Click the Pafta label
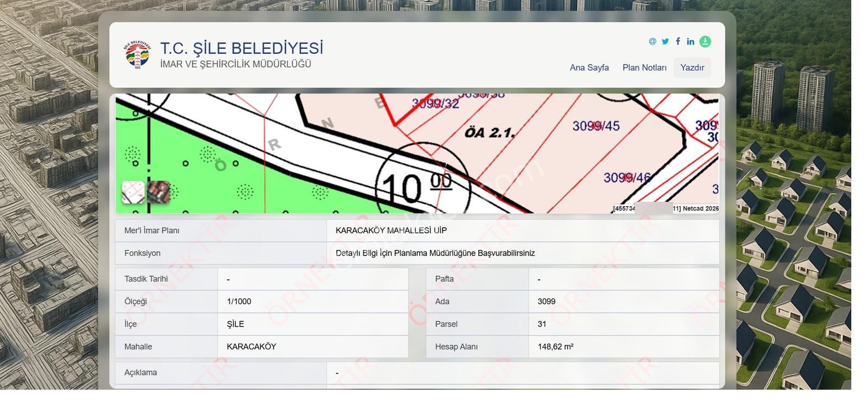The width and height of the screenshot is (868, 415). pyautogui.click(x=444, y=279)
